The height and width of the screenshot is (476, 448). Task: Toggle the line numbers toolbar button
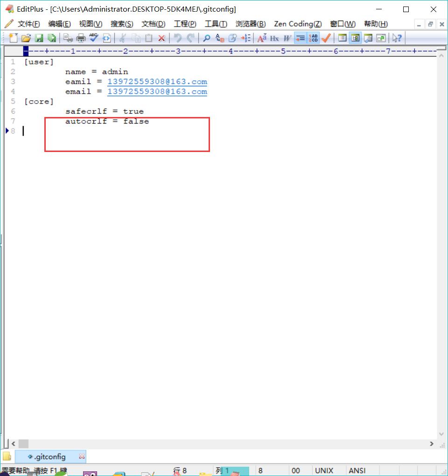[313, 38]
